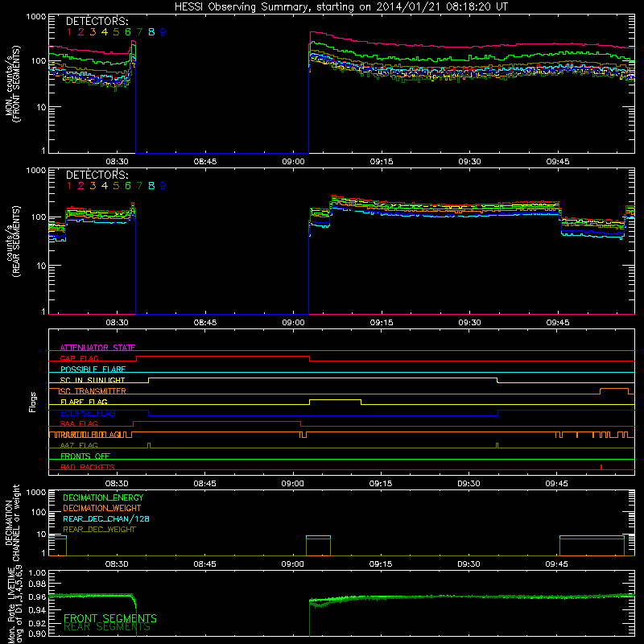
Task: Select the SC_TRANSMITTER flag label
Action: coord(93,391)
